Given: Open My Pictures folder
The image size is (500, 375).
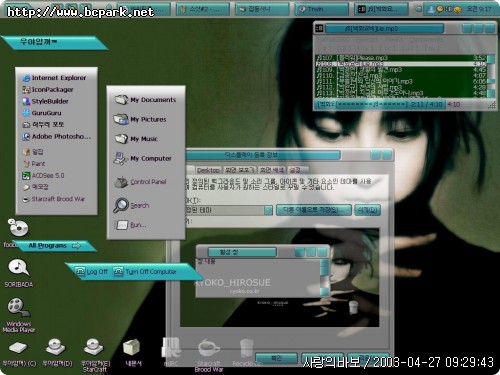Looking at the screenshot, I should (140, 119).
